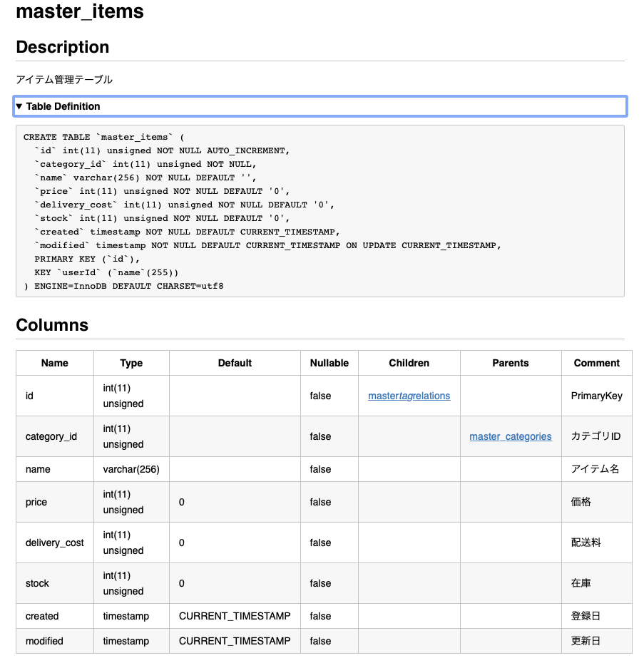Click the Type column header
644x663 pixels.
[x=131, y=363]
